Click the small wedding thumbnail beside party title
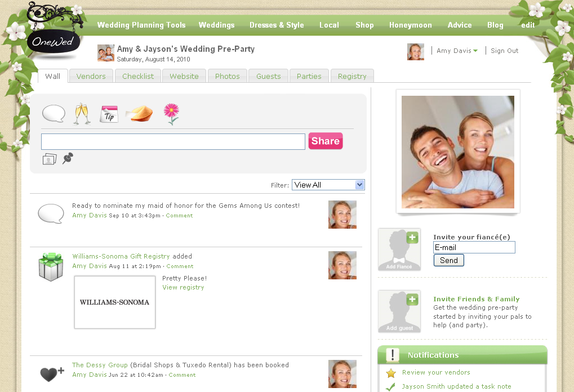 (106, 53)
